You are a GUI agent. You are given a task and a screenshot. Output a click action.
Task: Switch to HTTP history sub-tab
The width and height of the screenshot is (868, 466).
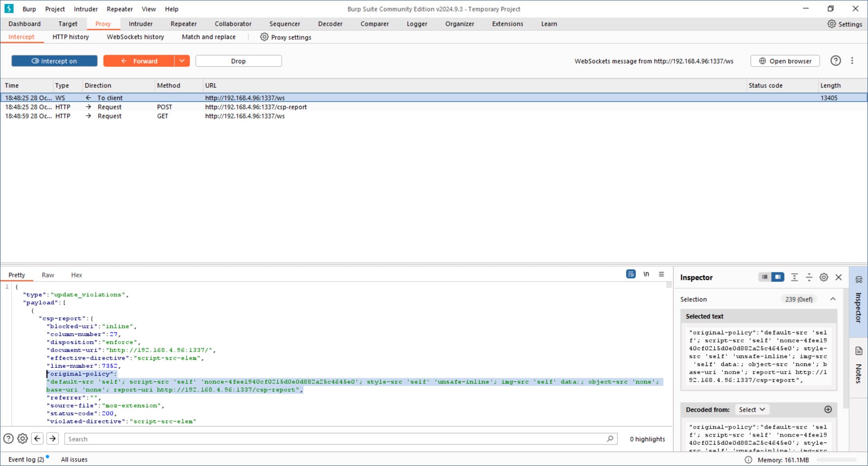coord(71,37)
